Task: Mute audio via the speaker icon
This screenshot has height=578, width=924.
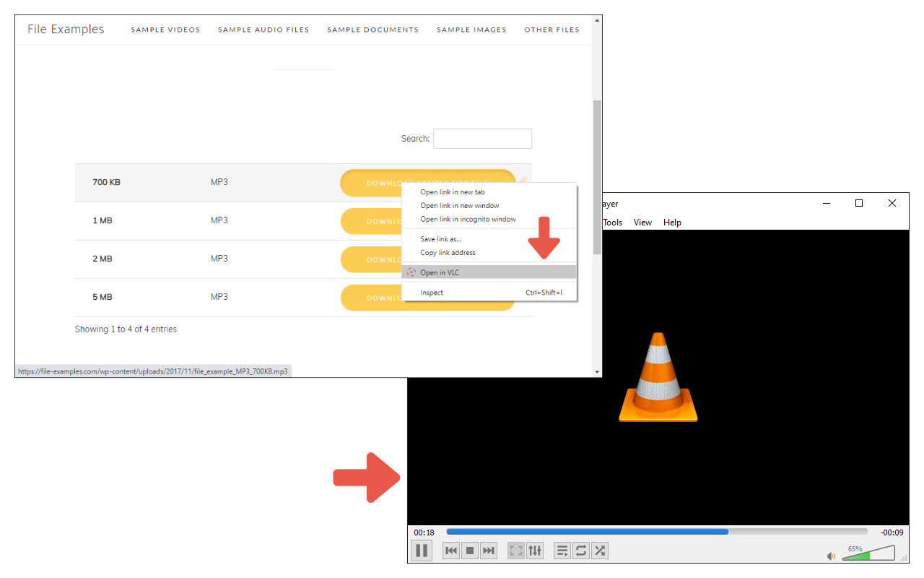Action: (x=830, y=556)
